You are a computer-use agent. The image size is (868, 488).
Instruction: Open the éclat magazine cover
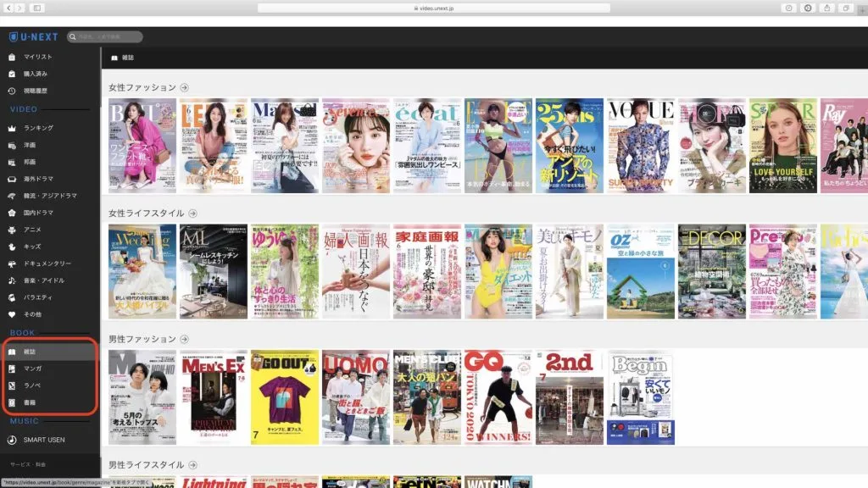pos(427,146)
